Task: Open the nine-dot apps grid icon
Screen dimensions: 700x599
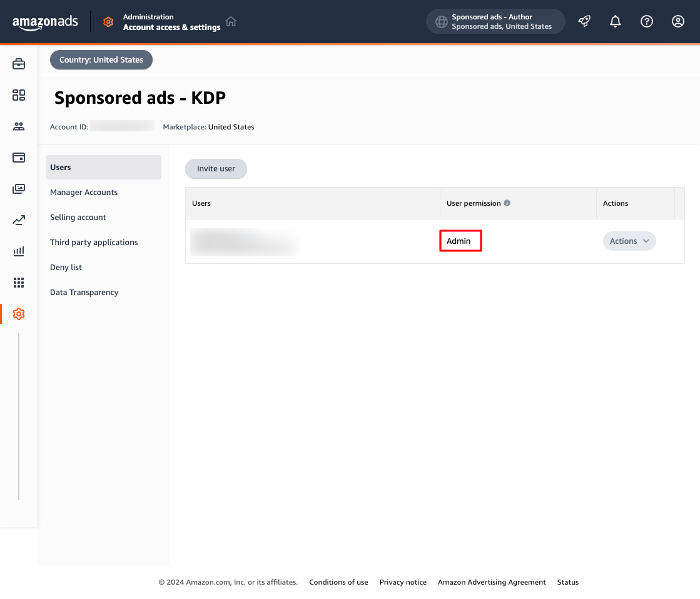Action: pyautogui.click(x=19, y=283)
